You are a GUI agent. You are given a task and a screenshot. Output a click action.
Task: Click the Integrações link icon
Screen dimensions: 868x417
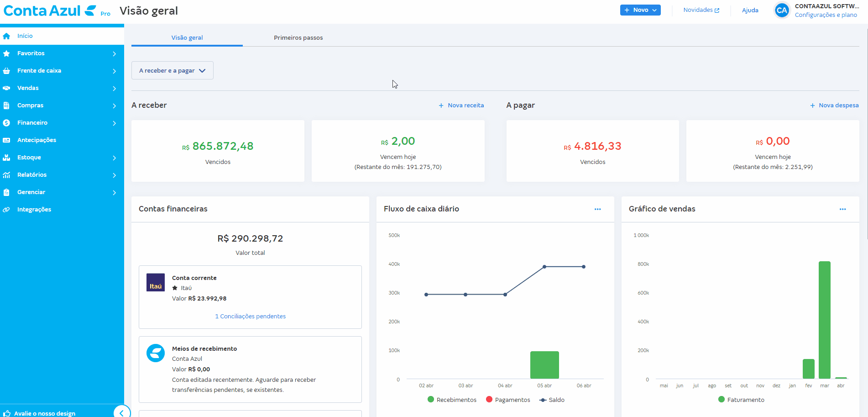tap(6, 210)
